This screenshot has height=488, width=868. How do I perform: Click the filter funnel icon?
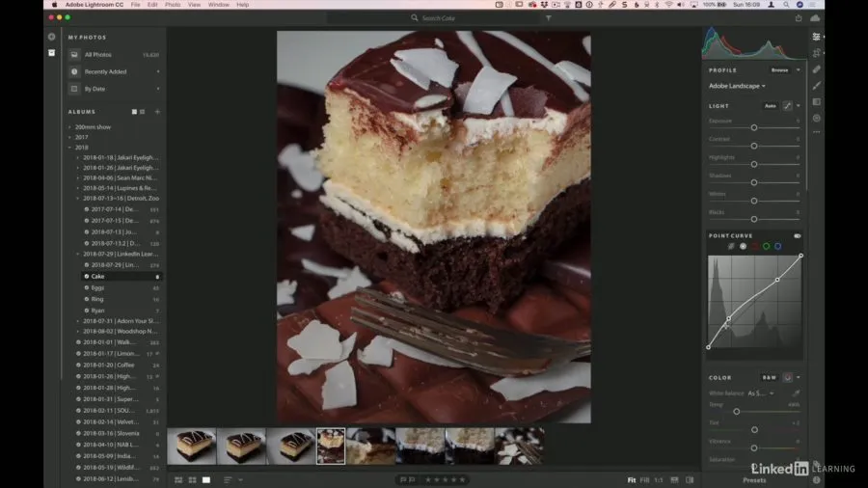pos(549,17)
